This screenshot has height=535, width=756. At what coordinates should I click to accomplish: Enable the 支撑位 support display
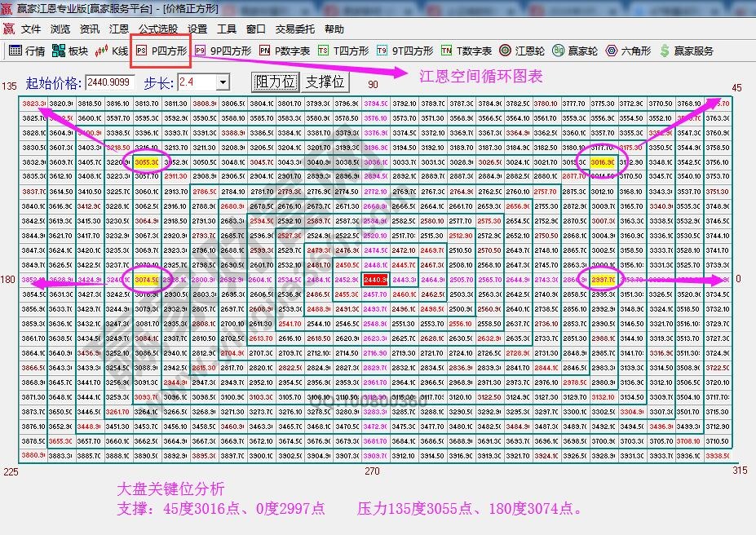325,81
